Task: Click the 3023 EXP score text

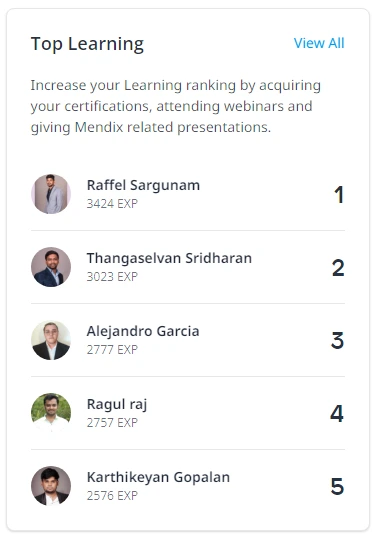Action: pyautogui.click(x=112, y=277)
